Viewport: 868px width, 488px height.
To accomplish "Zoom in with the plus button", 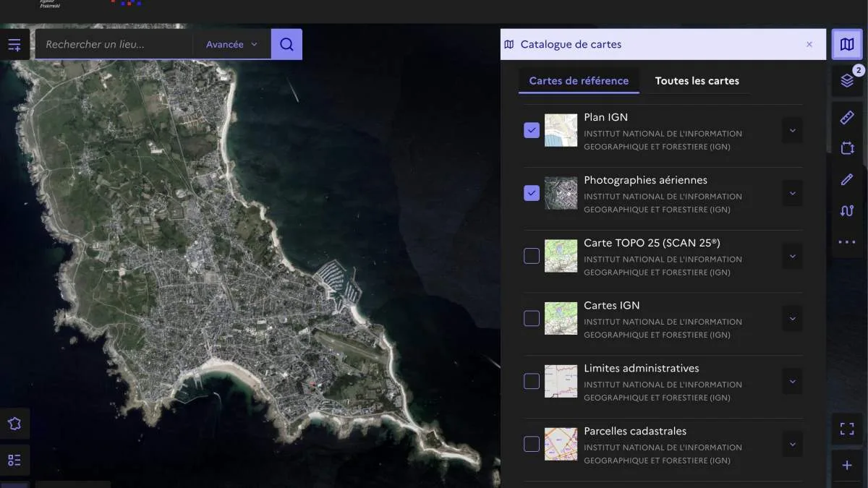I will pos(847,466).
